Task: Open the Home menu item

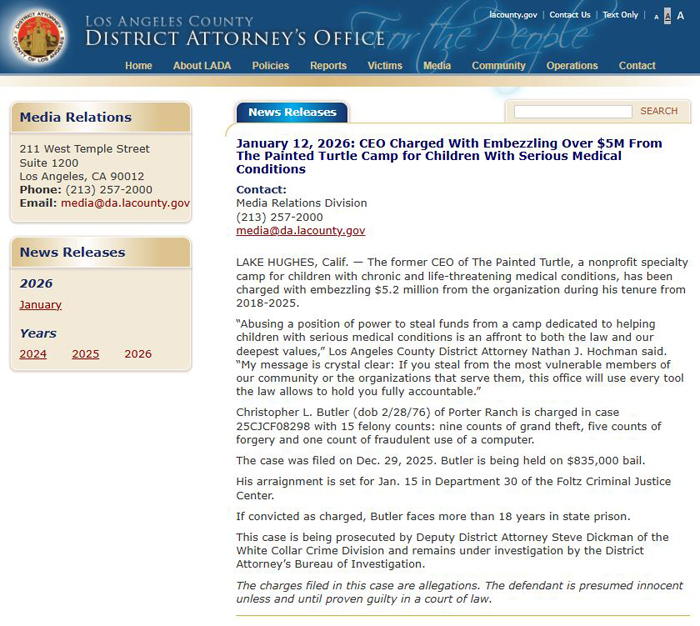Action: pos(138,66)
